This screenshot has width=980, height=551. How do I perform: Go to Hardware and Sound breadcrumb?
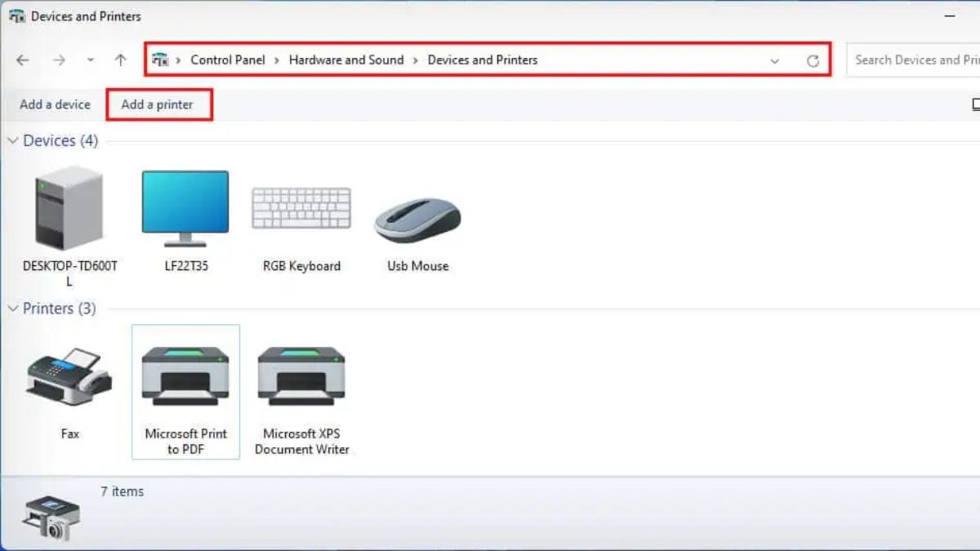click(x=346, y=60)
